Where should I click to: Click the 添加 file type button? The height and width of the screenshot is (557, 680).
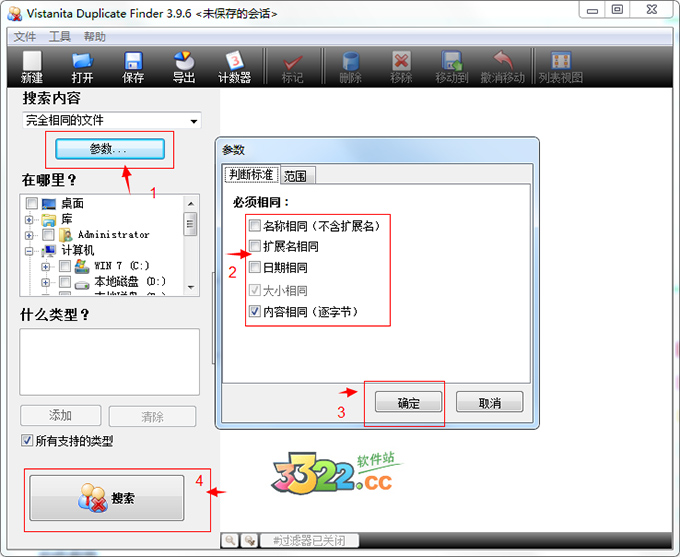(x=61, y=416)
